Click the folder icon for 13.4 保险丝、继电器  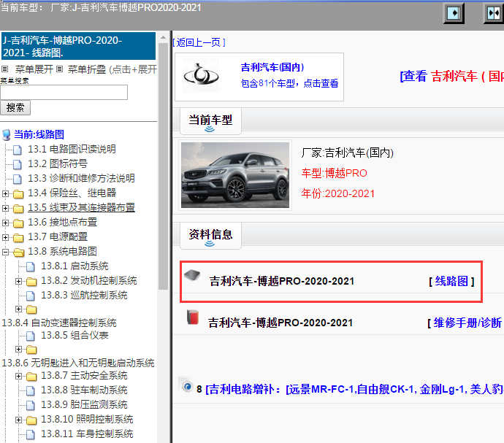coord(18,193)
